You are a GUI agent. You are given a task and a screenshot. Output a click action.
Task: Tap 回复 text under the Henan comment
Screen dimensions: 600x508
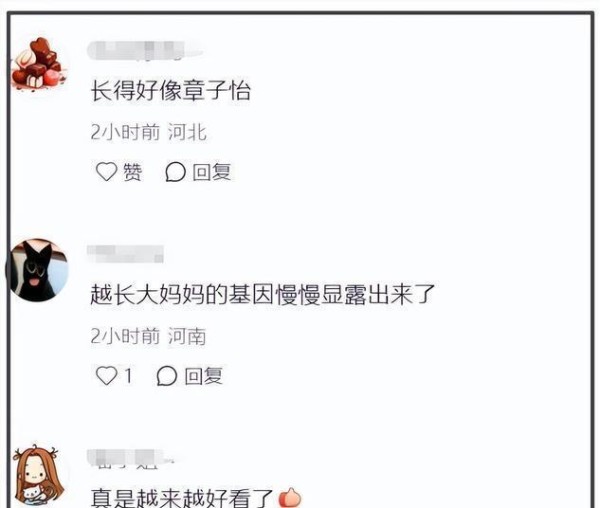click(x=203, y=375)
